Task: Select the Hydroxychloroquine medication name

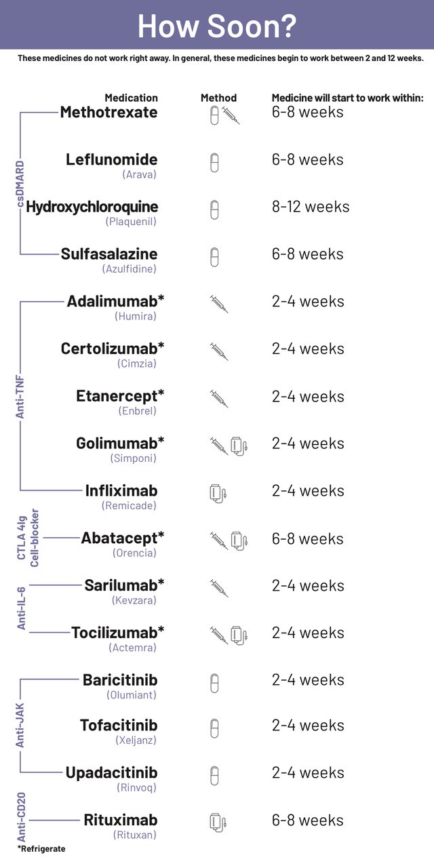Action: (92, 207)
